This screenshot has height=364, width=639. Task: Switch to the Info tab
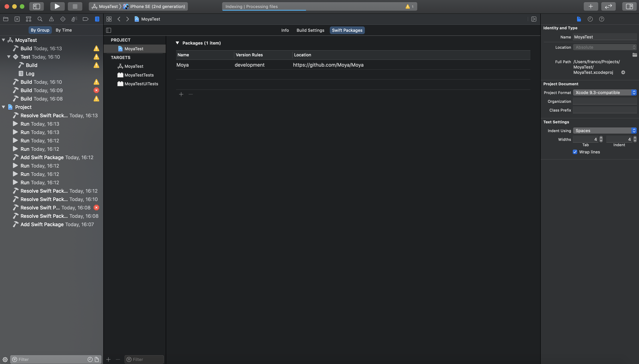tap(285, 30)
